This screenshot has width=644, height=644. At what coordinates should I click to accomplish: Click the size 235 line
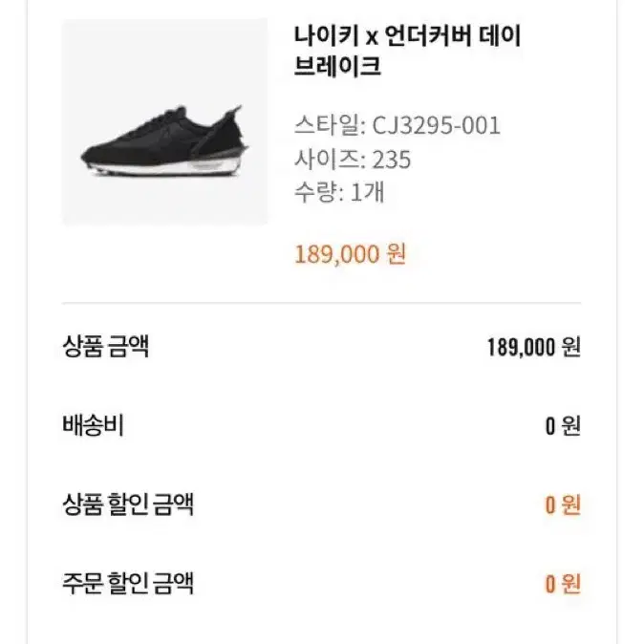click(353, 160)
